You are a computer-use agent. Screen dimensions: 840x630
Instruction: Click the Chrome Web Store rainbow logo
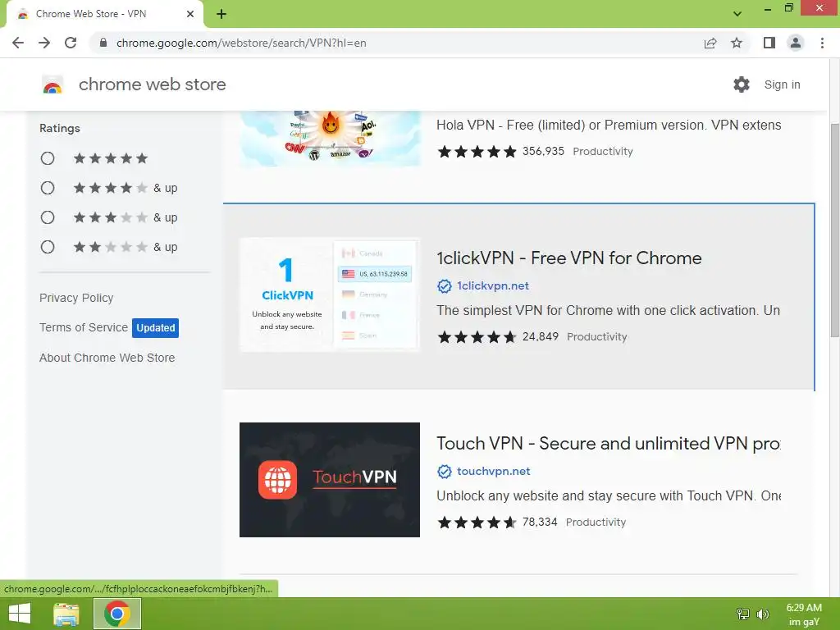pyautogui.click(x=52, y=84)
